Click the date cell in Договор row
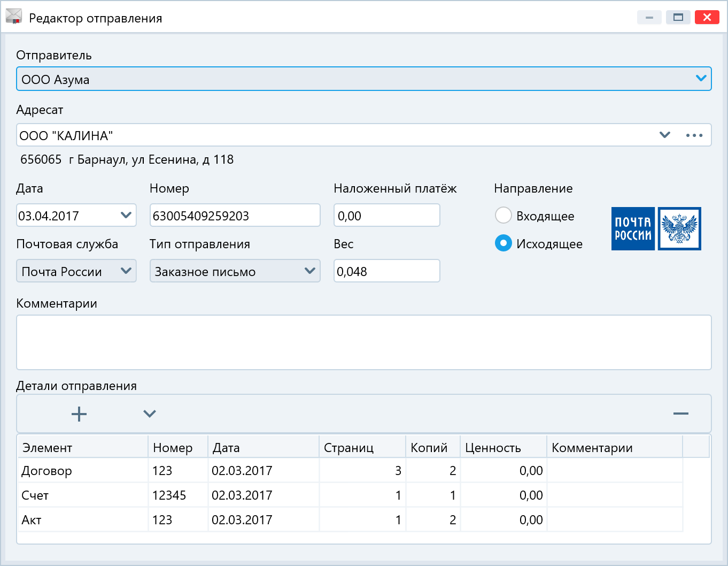The image size is (728, 566). 264,471
